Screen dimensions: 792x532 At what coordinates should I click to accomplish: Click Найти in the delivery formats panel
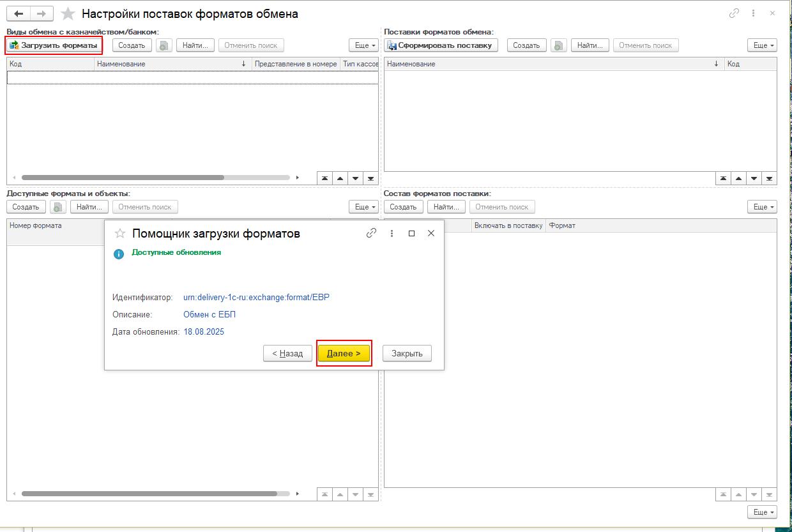(590, 45)
